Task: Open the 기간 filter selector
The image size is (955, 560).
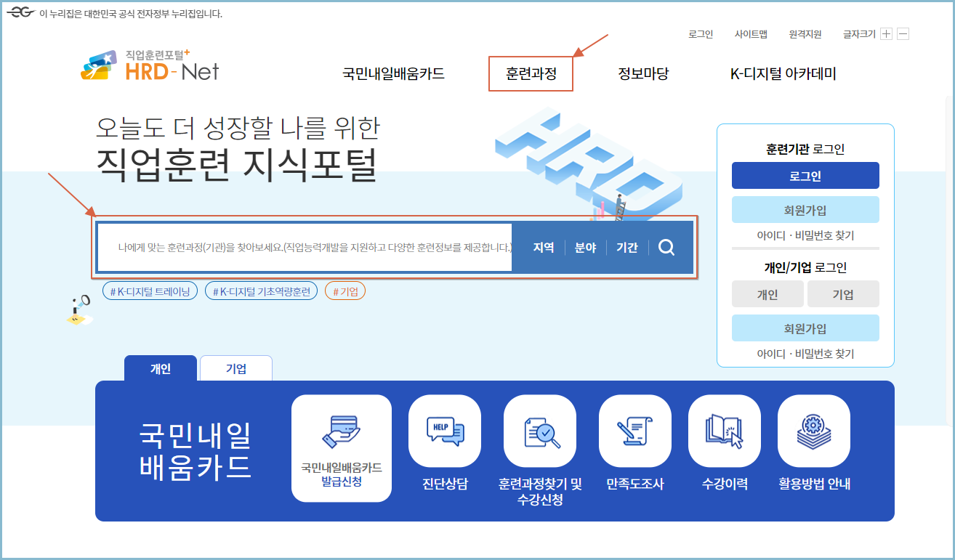Action: (626, 247)
